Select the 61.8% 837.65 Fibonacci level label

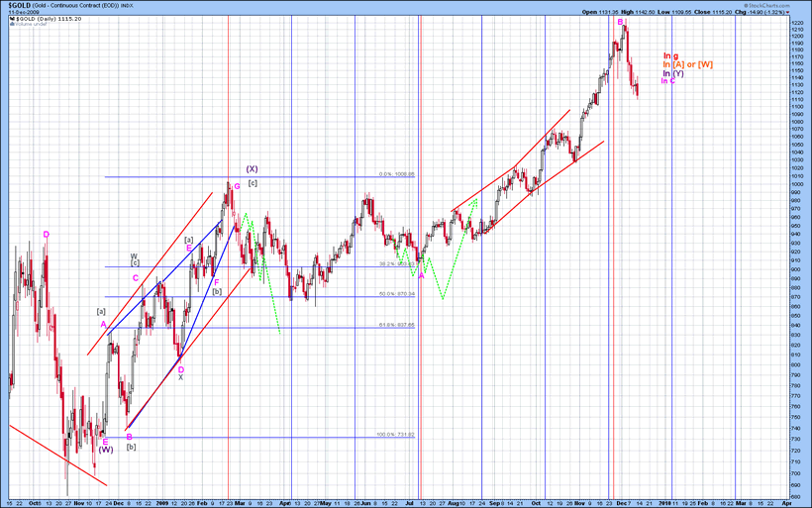pos(396,325)
